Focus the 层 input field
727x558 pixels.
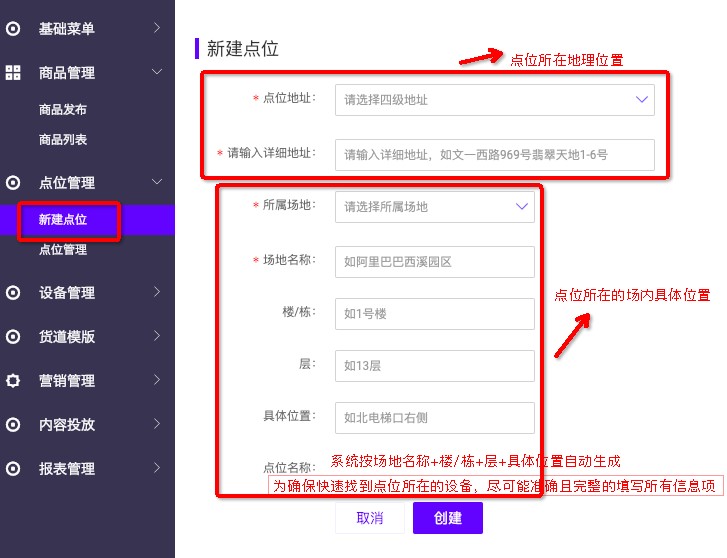click(435, 366)
